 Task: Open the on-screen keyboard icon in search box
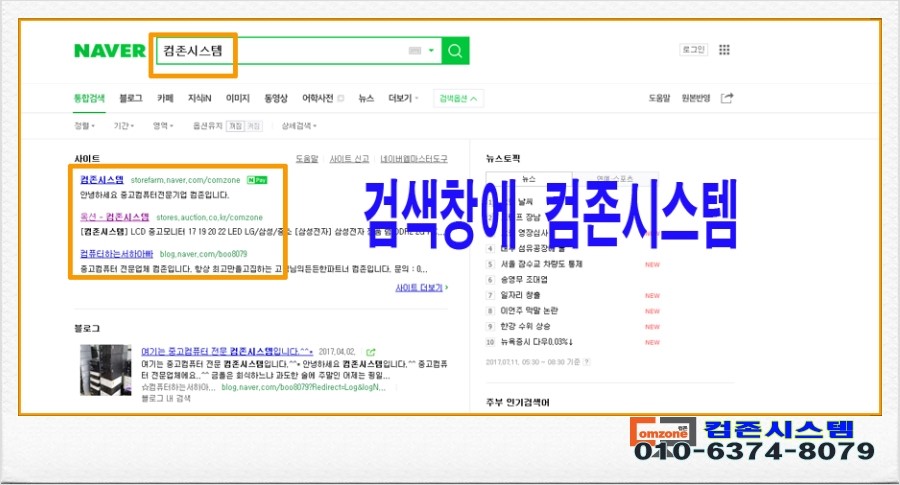coord(416,51)
